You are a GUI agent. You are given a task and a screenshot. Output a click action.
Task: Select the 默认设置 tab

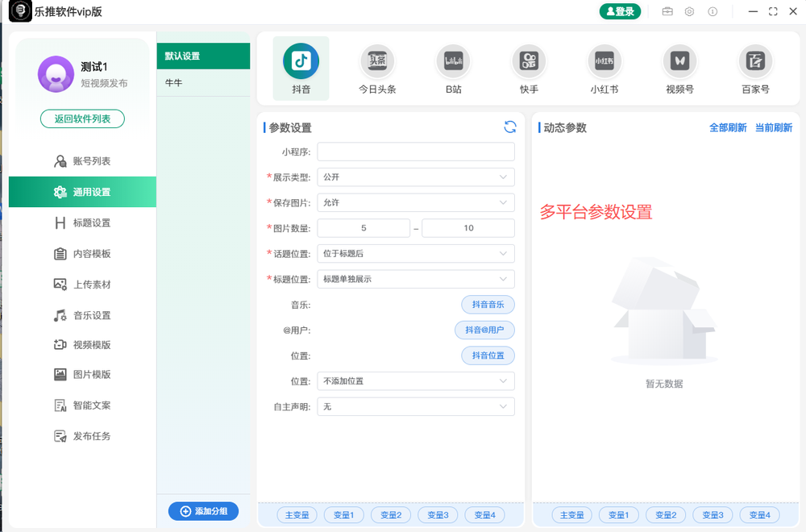point(203,57)
